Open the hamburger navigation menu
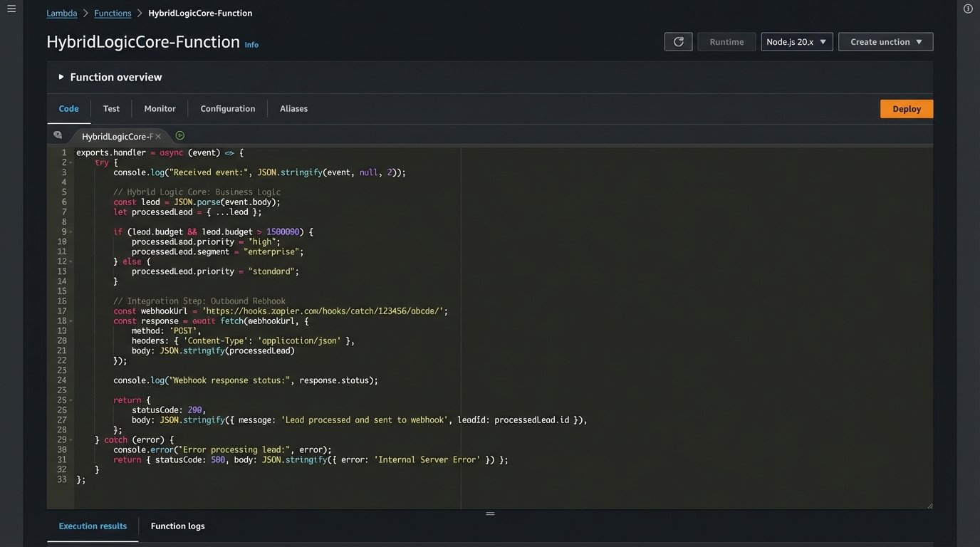This screenshot has width=980, height=547. (x=11, y=9)
